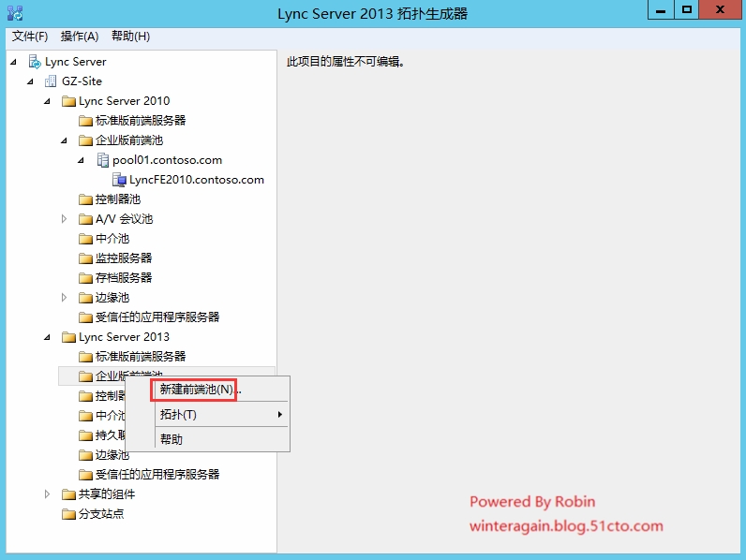746x560 pixels.
Task: Collapse the Lync Server root node
Action: point(14,62)
